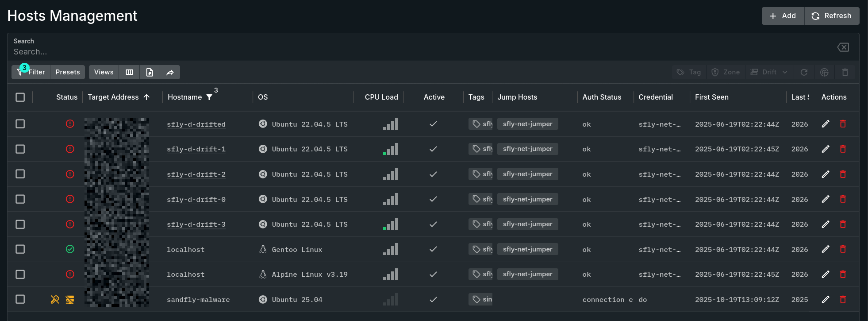Screen dimensions: 868x321
Task: Delete the Gentoo Linux localhost host
Action: (843, 249)
